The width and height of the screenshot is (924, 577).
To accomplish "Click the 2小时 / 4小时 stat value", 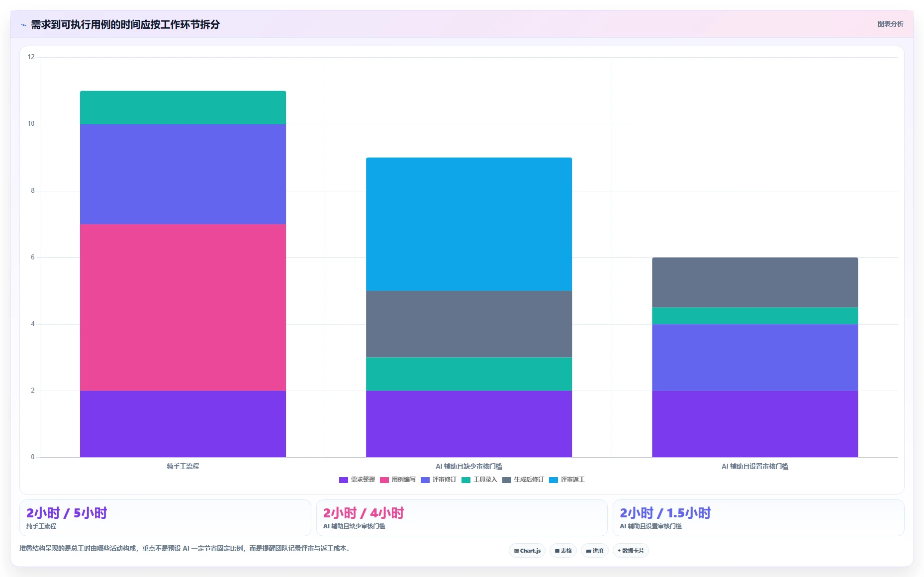I will tap(364, 513).
